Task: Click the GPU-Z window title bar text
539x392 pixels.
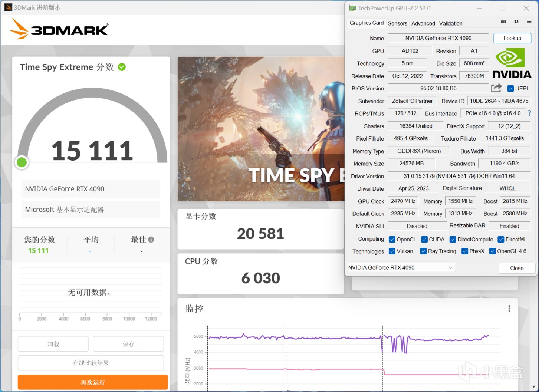Action: 394,8
